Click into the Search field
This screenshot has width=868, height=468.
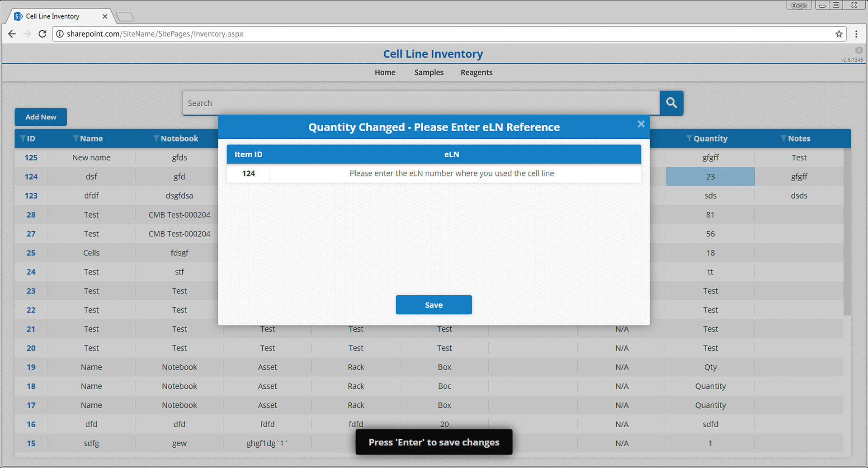coord(421,103)
